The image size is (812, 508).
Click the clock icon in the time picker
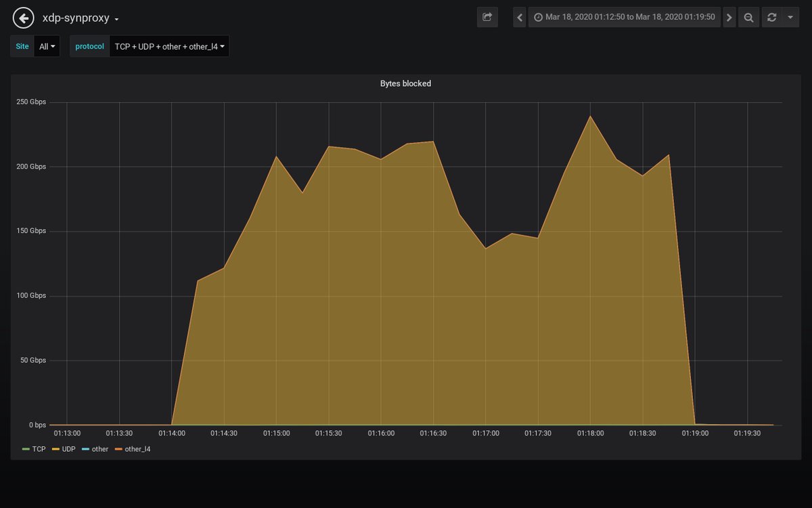(537, 17)
